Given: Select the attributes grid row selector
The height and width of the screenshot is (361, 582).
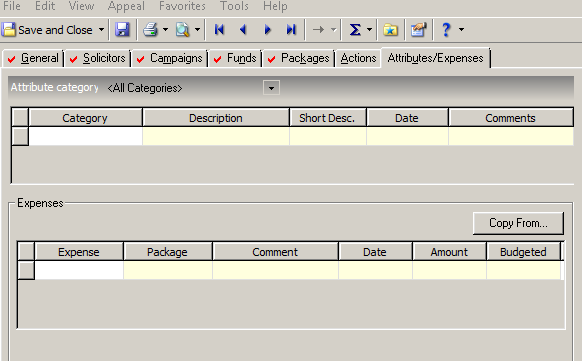Looking at the screenshot, I should point(20,136).
